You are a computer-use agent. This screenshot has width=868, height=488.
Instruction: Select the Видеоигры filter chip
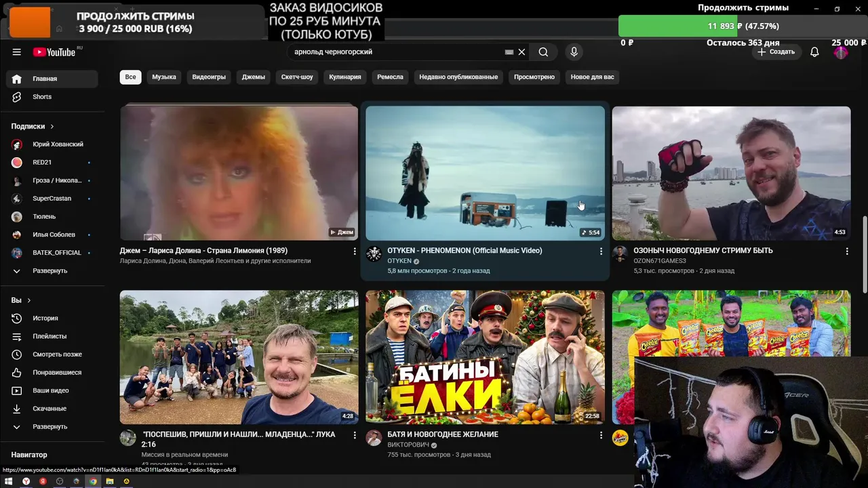[x=209, y=77]
